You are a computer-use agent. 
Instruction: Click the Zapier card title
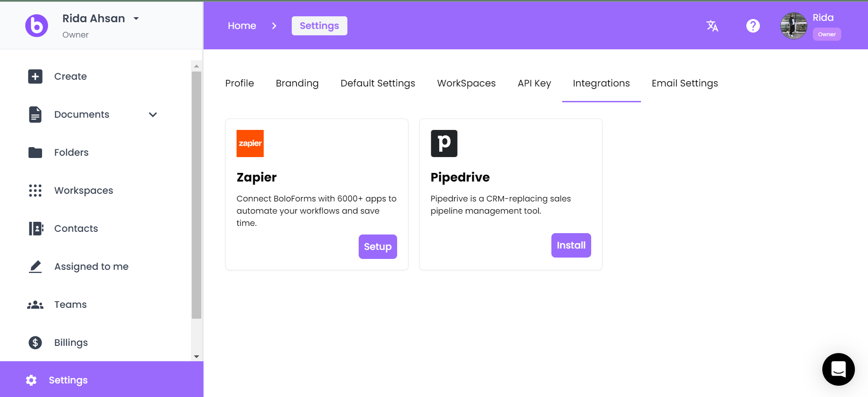click(x=256, y=177)
